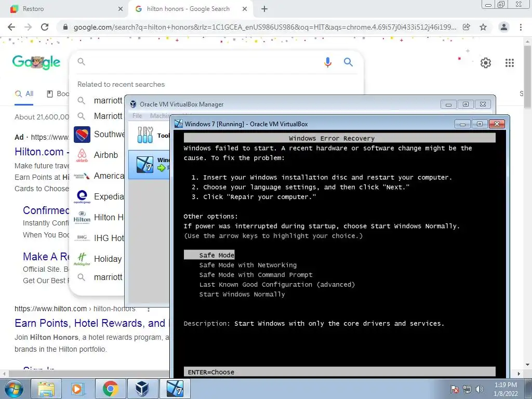Image resolution: width=532 pixels, height=399 pixels.
Task: Switch to Chrome on the taskbar
Action: click(110, 389)
